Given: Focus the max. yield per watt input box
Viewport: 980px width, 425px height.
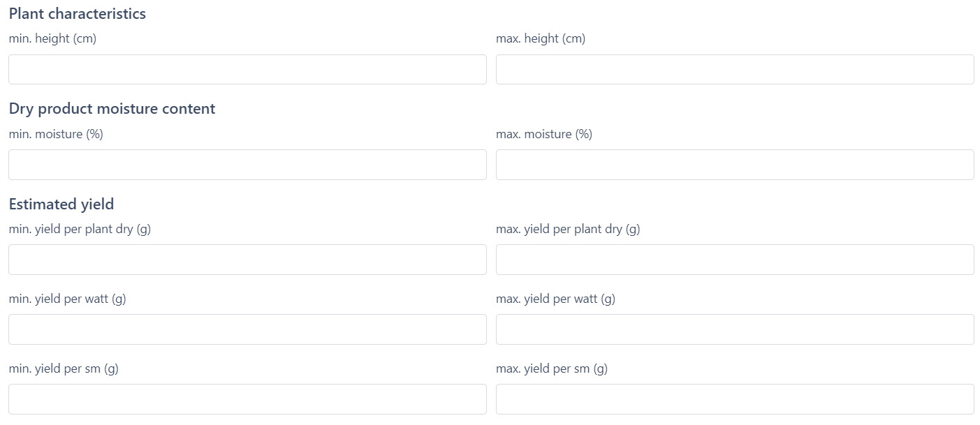Looking at the screenshot, I should click(735, 329).
